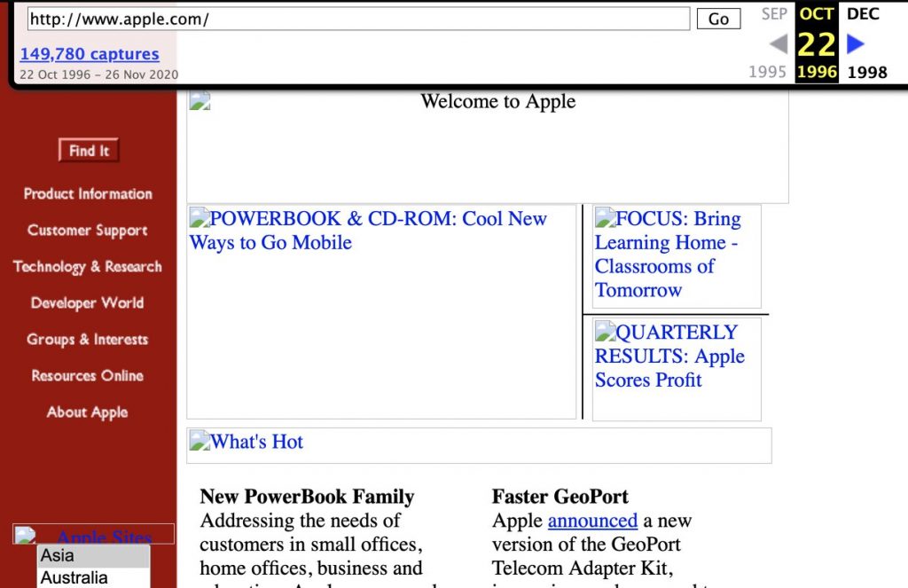Open Customer Support section
Viewport: 908px width, 588px height.
88,231
